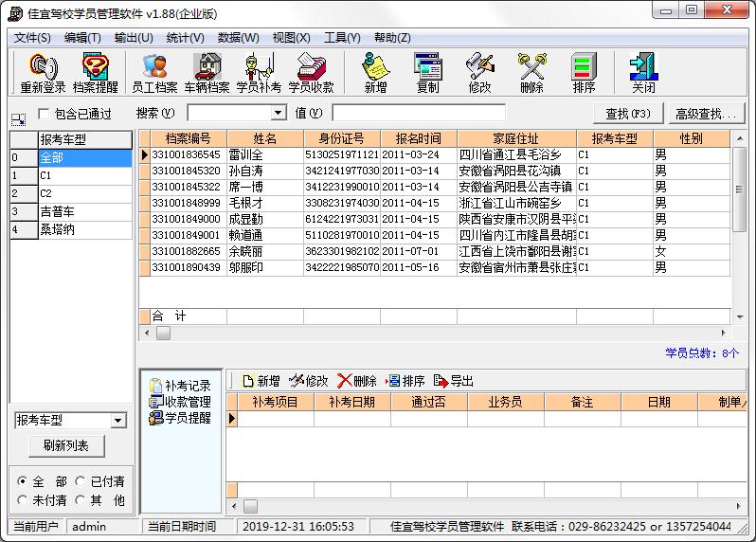Click the 报名时间 column header

point(419,139)
